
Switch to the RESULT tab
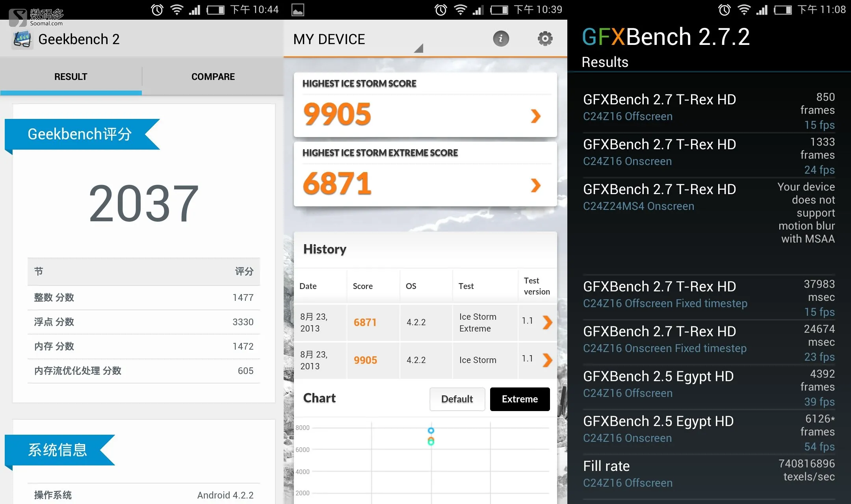[71, 77]
